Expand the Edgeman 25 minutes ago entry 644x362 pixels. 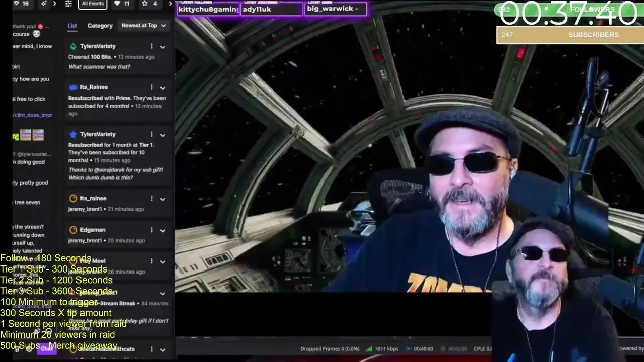(x=163, y=230)
